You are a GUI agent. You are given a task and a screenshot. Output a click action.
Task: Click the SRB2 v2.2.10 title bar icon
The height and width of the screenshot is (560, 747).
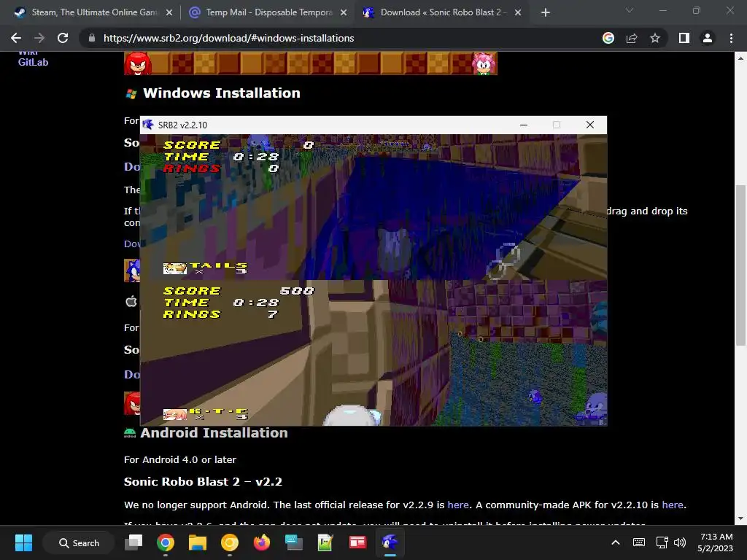tap(148, 125)
